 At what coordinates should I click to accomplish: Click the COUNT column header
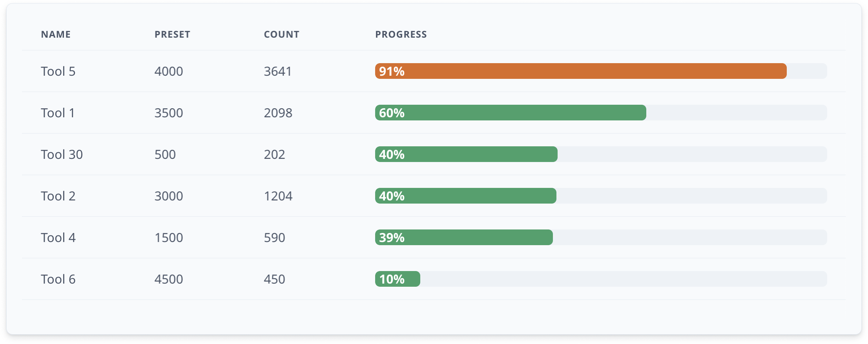pos(281,35)
